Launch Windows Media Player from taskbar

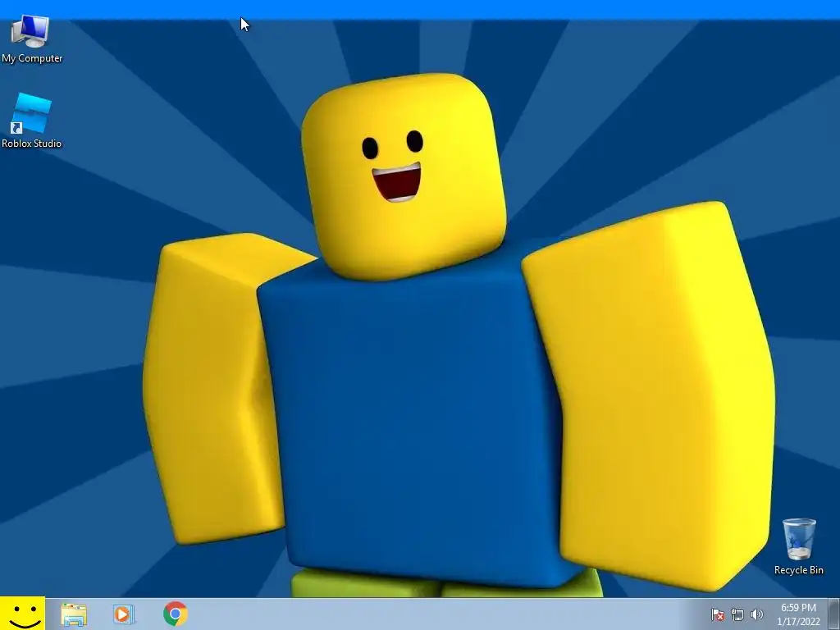click(x=123, y=614)
